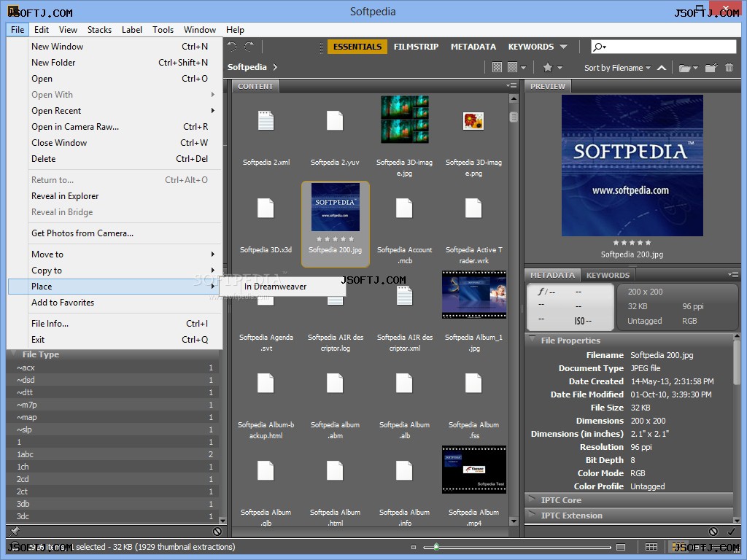This screenshot has width=747, height=560.
Task: Collapse the File Type filter group
Action: pos(14,354)
